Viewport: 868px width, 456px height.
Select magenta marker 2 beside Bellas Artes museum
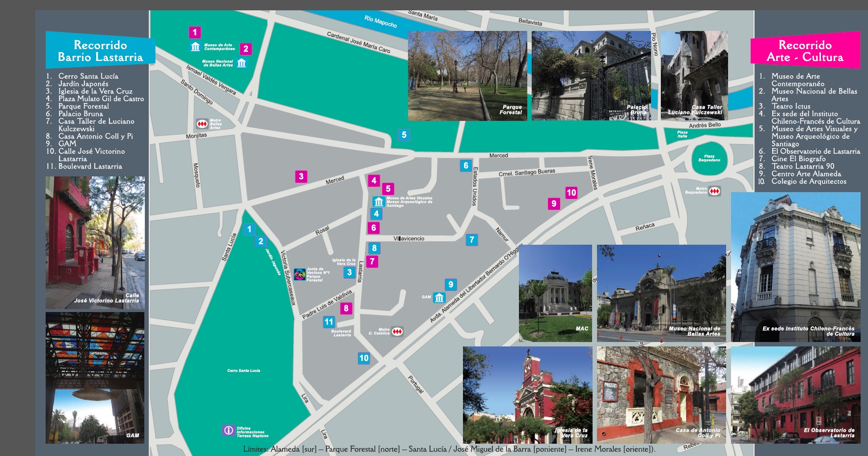(246, 49)
